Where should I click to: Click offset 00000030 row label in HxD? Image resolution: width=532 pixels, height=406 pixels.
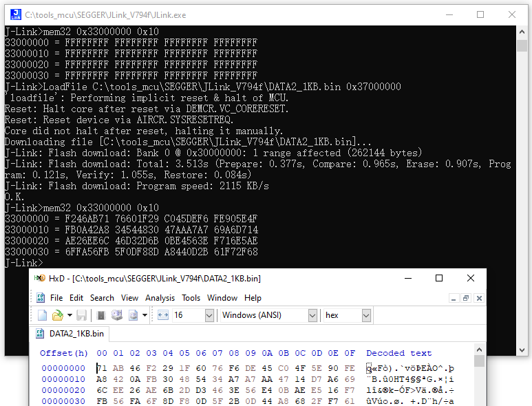click(x=63, y=401)
